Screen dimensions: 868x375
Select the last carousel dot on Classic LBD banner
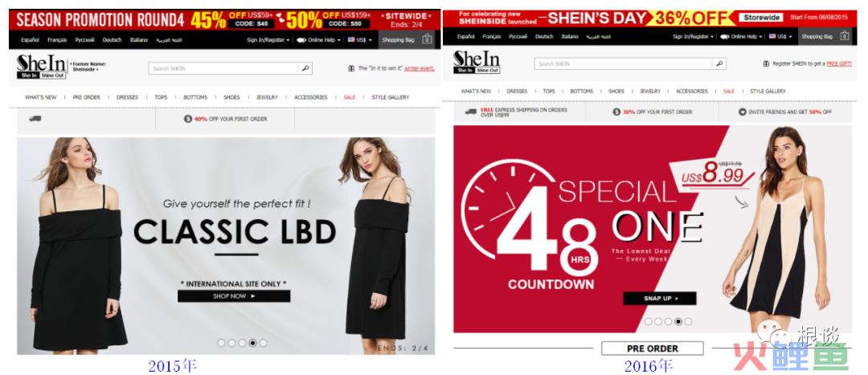tap(263, 343)
